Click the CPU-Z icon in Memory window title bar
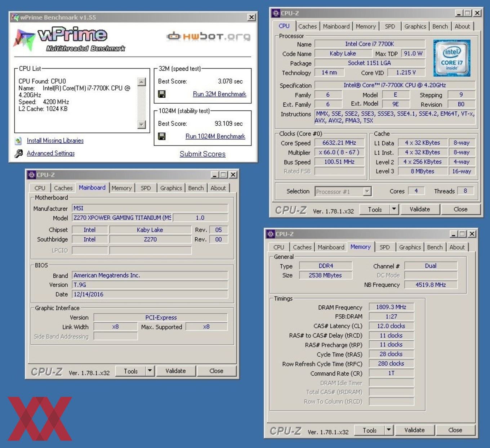 point(271,234)
